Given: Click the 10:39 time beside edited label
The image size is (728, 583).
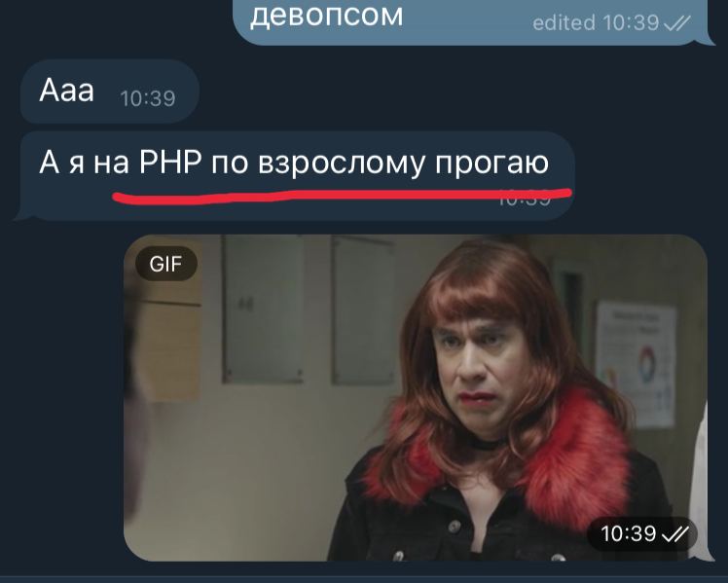Looking at the screenshot, I should click(x=631, y=22).
